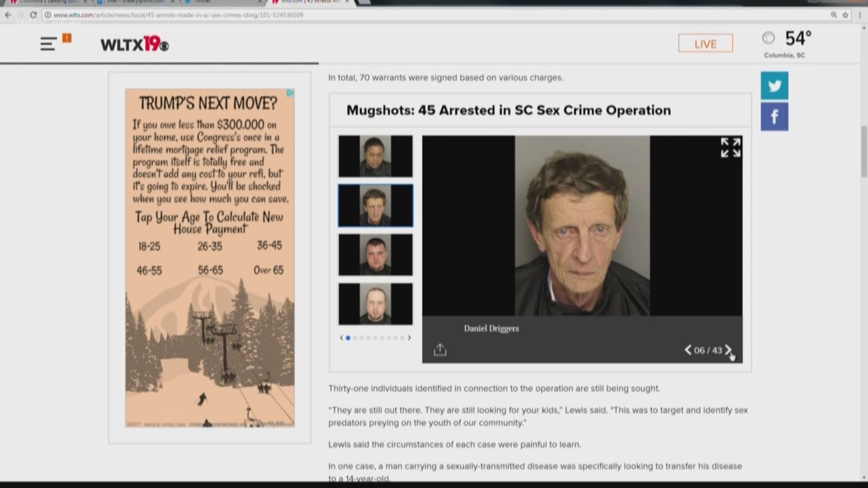Choose the 18-25 age option in ad
868x488 pixels.
point(149,246)
